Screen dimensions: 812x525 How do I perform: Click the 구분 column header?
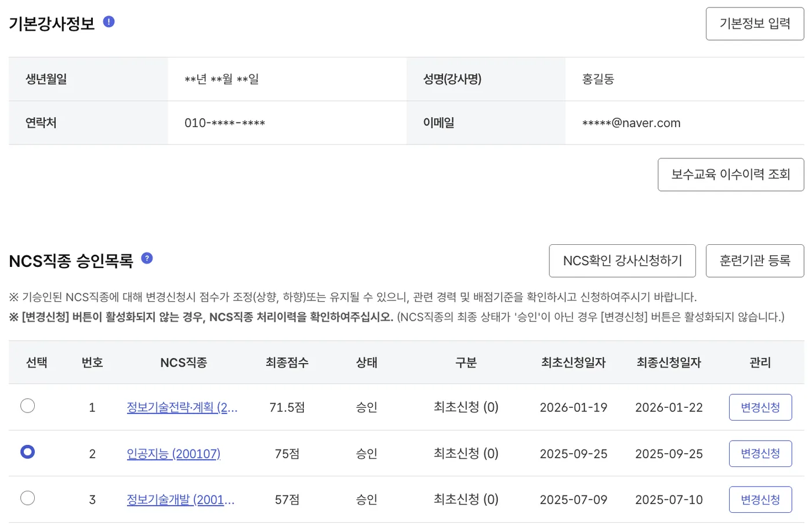point(466,363)
